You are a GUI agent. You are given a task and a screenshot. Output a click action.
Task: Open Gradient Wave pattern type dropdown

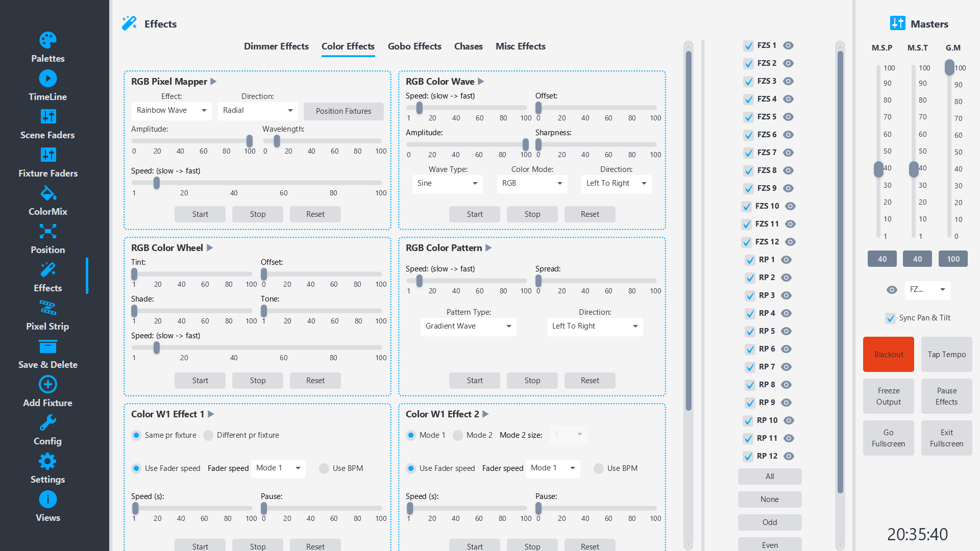point(468,327)
